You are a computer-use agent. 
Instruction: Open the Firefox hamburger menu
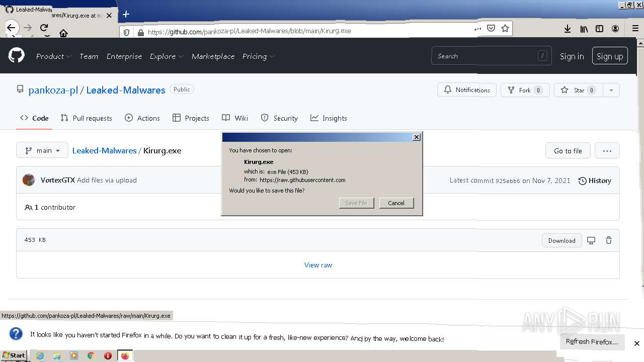click(635, 29)
